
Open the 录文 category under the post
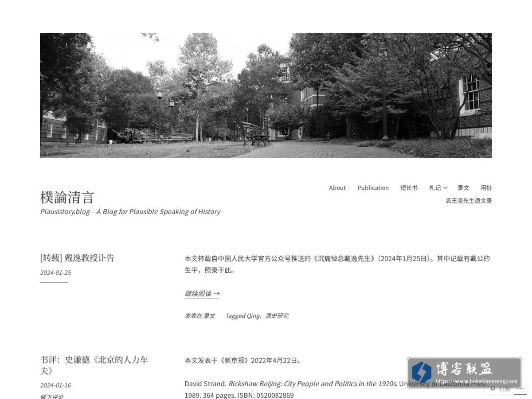[209, 316]
